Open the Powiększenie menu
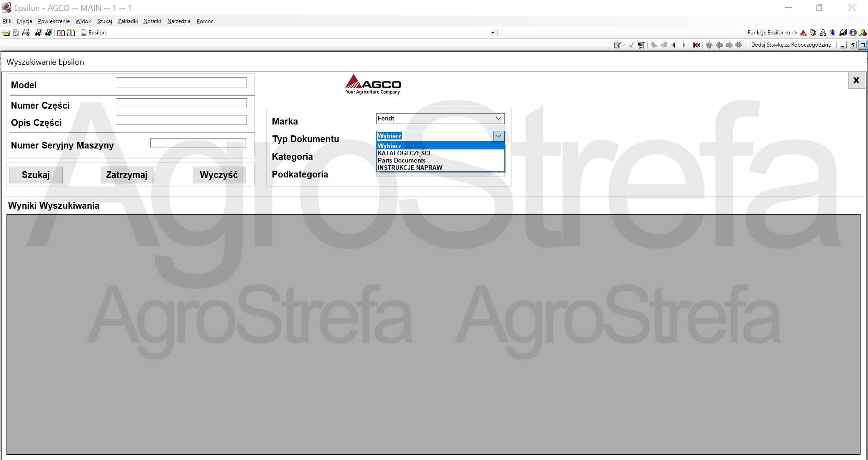868x460 pixels. pos(54,21)
